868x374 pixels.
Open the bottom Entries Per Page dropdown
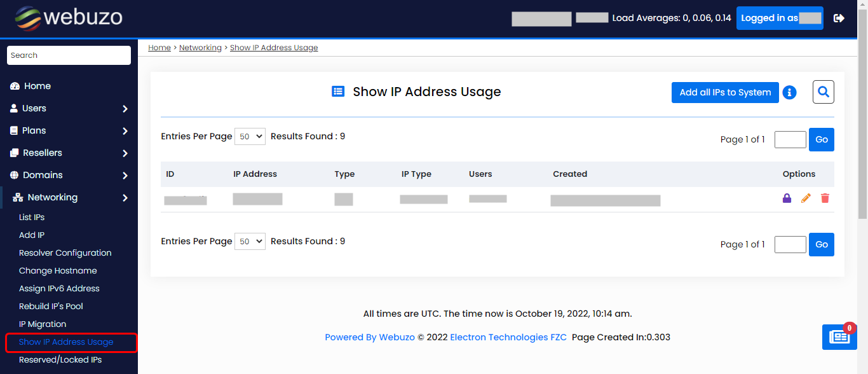point(250,242)
